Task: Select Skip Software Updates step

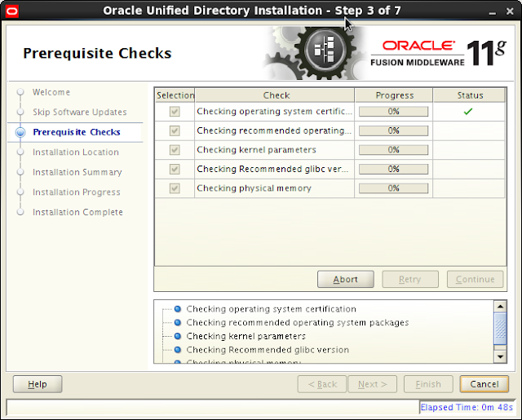Action: 80,113
